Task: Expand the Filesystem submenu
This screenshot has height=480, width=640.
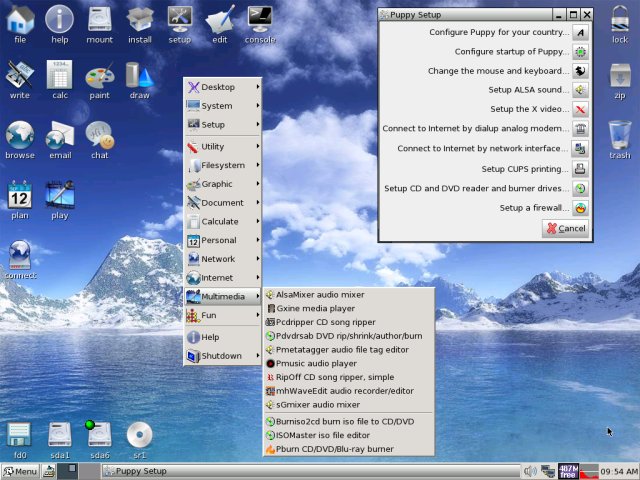Action: pos(223,165)
